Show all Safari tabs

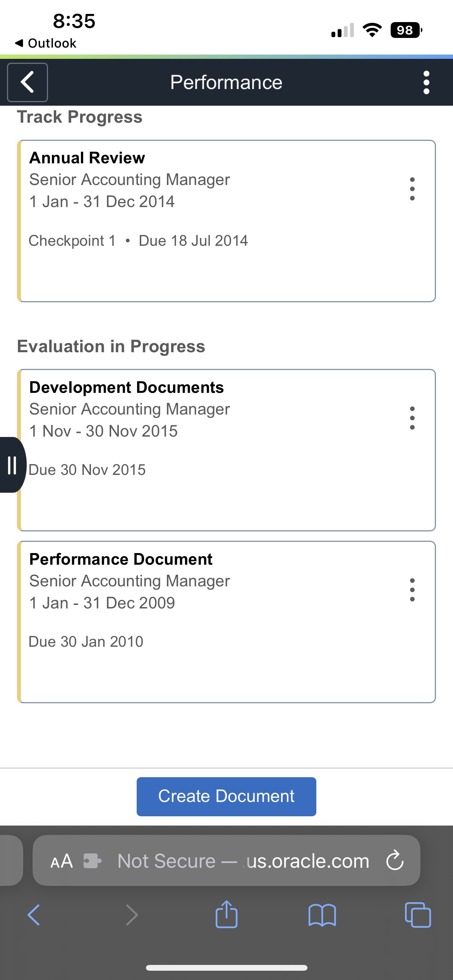[x=417, y=915]
